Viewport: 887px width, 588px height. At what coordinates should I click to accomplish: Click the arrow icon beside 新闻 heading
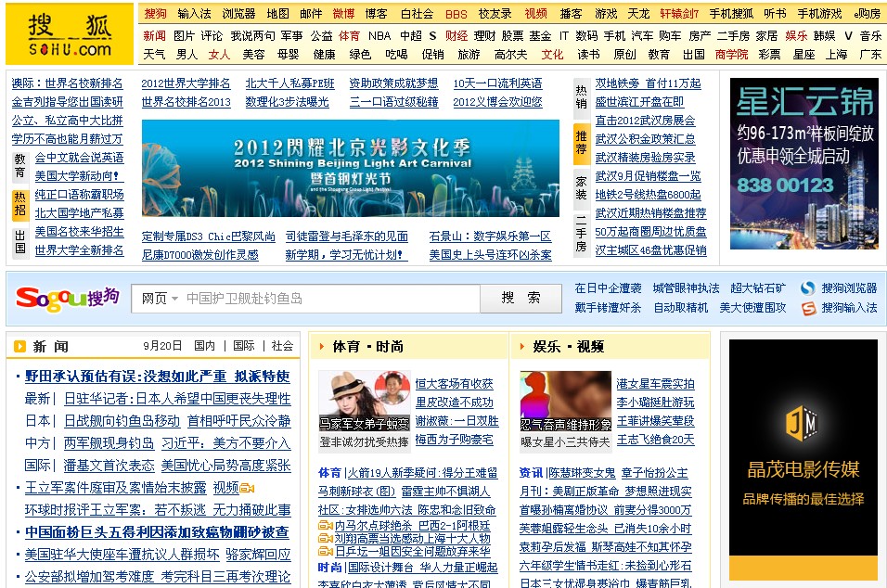coord(19,347)
